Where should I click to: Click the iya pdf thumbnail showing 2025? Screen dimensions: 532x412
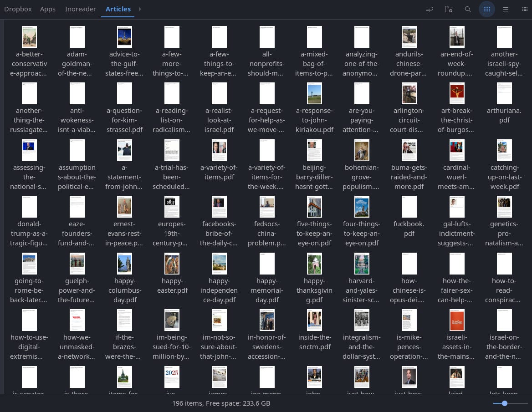pos(172,377)
